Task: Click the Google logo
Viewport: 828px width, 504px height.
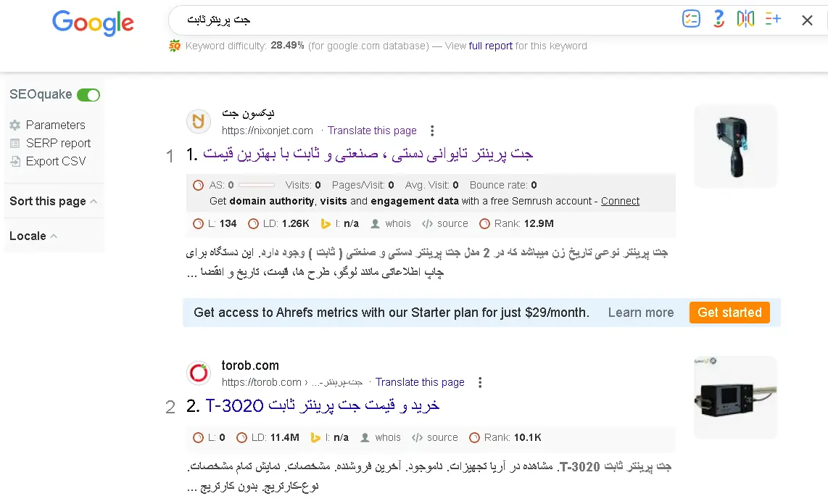Action: [x=93, y=22]
